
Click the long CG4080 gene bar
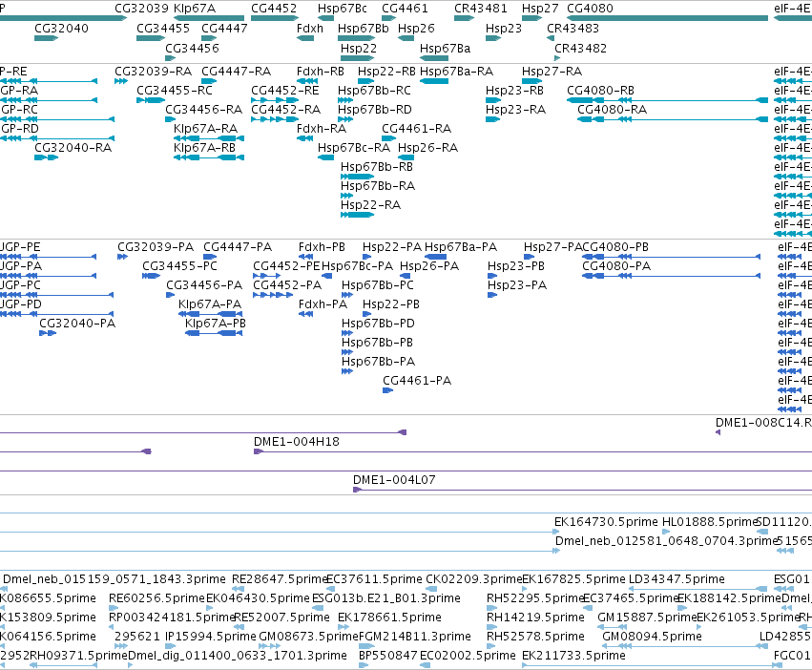point(668,18)
